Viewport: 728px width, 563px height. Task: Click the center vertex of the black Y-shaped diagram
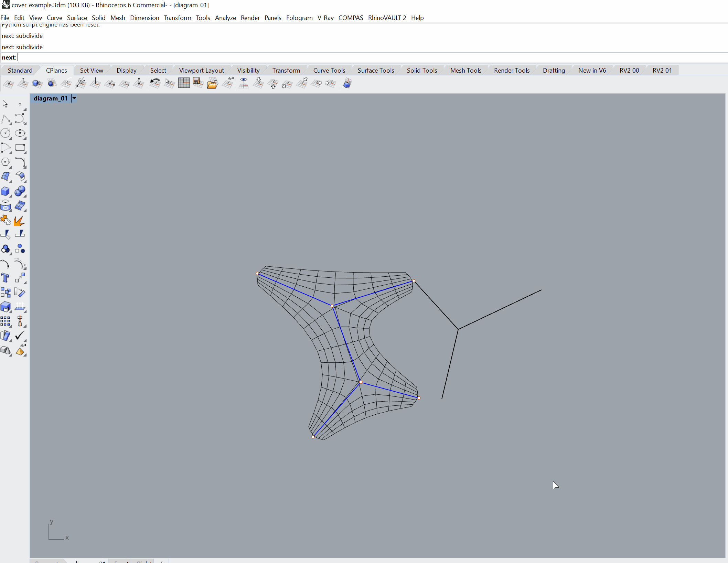tap(458, 329)
